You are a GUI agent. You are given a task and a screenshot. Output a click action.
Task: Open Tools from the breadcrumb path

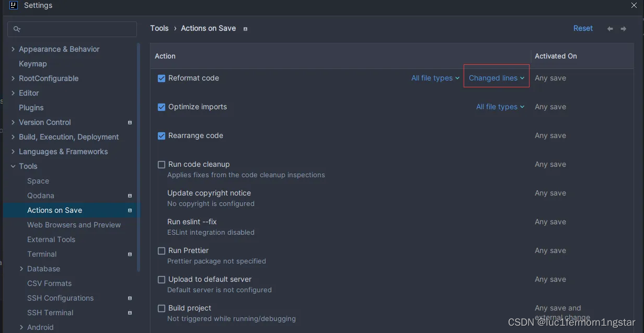(x=159, y=28)
